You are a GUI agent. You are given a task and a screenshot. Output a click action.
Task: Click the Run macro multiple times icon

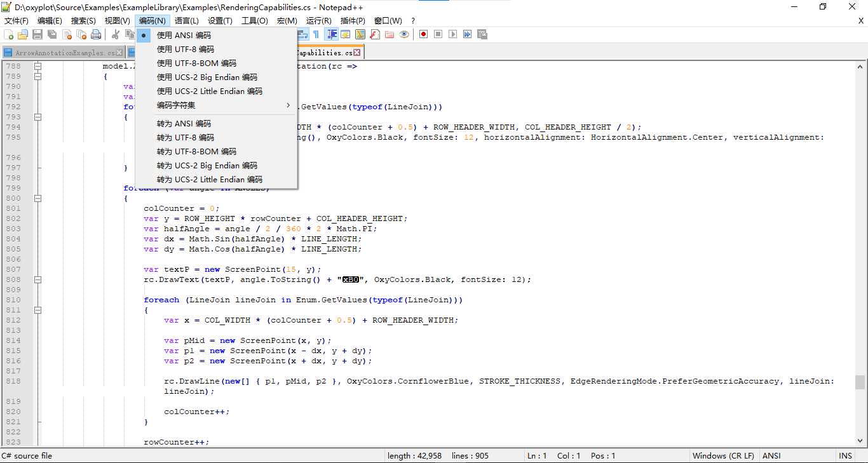[x=467, y=34]
